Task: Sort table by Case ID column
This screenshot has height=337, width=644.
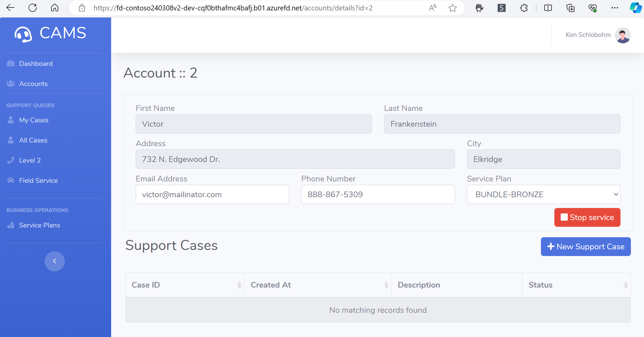Action: [185, 285]
